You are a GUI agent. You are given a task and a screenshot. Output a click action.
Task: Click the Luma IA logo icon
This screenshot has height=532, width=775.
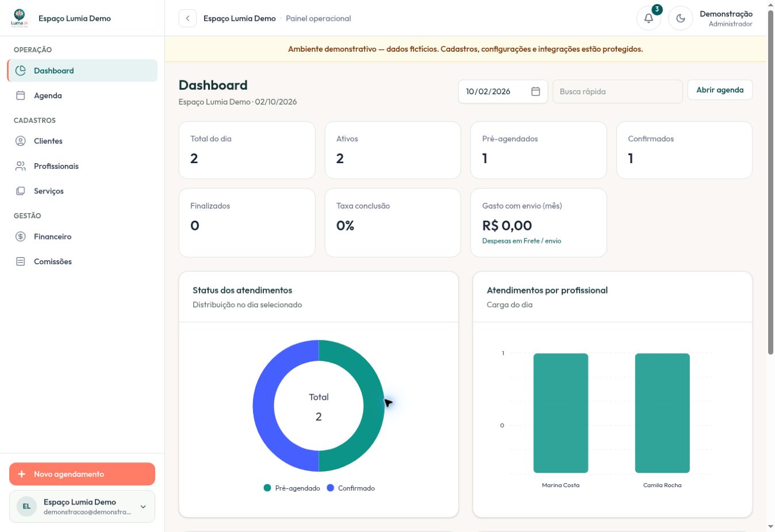coord(20,18)
